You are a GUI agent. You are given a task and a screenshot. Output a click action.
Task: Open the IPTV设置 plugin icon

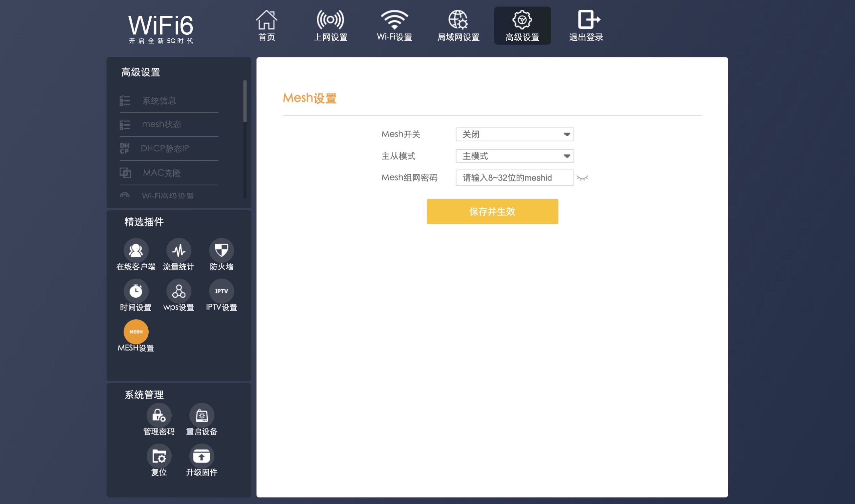coord(221,291)
